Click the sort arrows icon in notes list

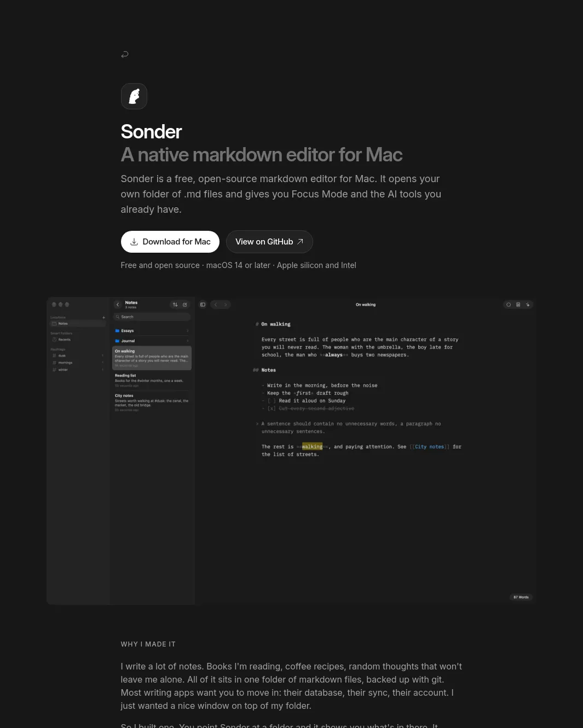175,305
